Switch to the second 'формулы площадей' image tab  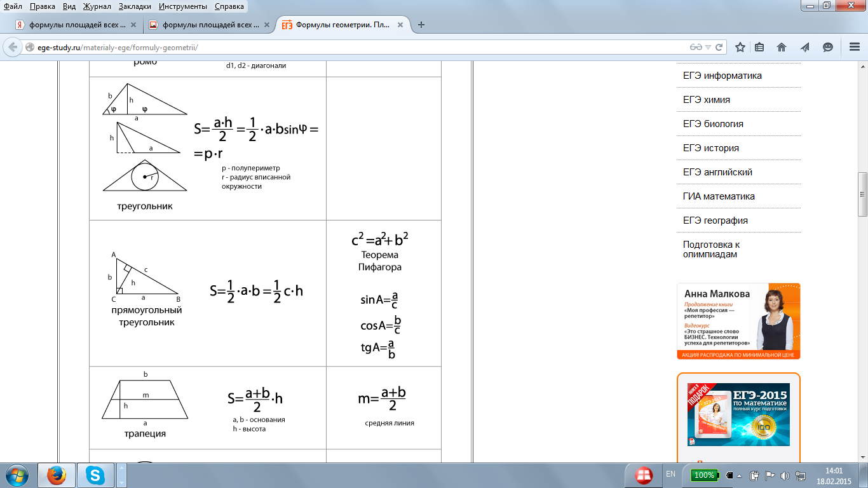[210, 25]
